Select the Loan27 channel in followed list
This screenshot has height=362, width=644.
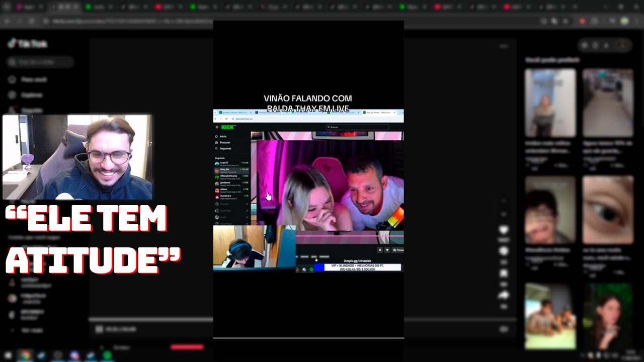[x=232, y=164]
